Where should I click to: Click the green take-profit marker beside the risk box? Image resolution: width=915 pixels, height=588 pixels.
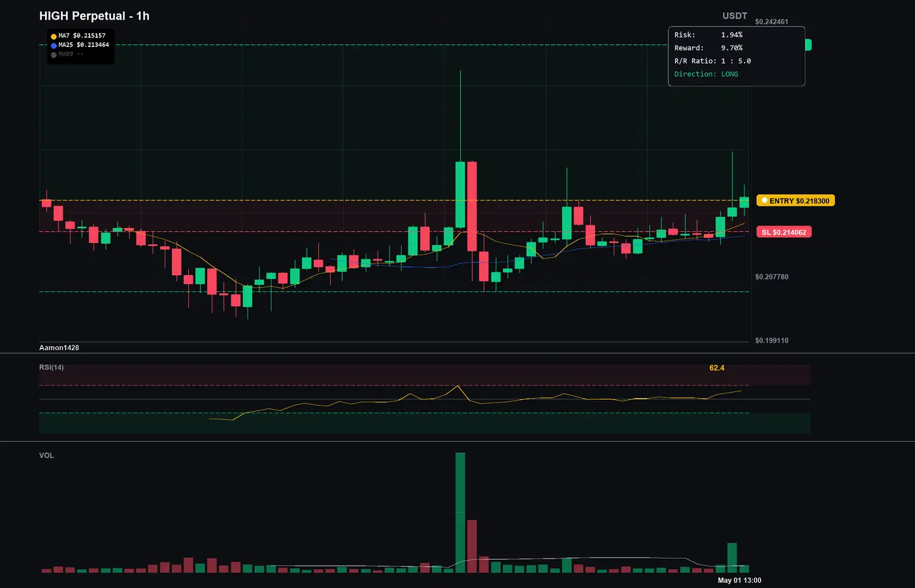(808, 44)
